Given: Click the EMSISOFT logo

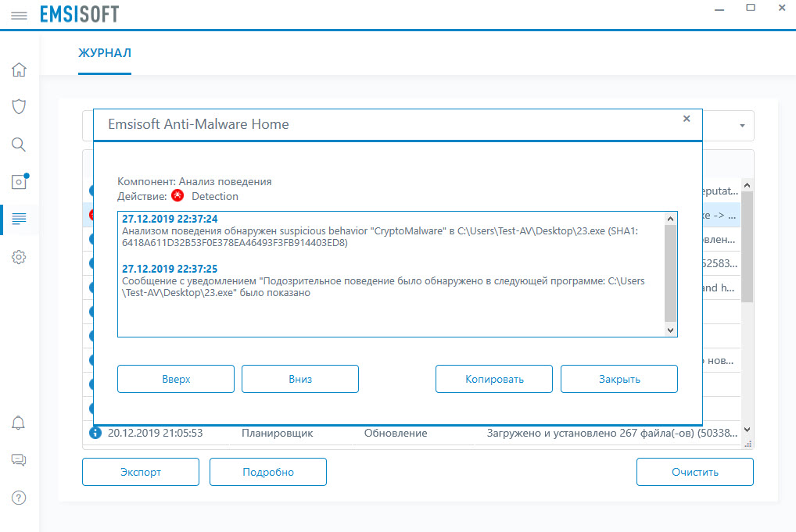Looking at the screenshot, I should (x=79, y=14).
